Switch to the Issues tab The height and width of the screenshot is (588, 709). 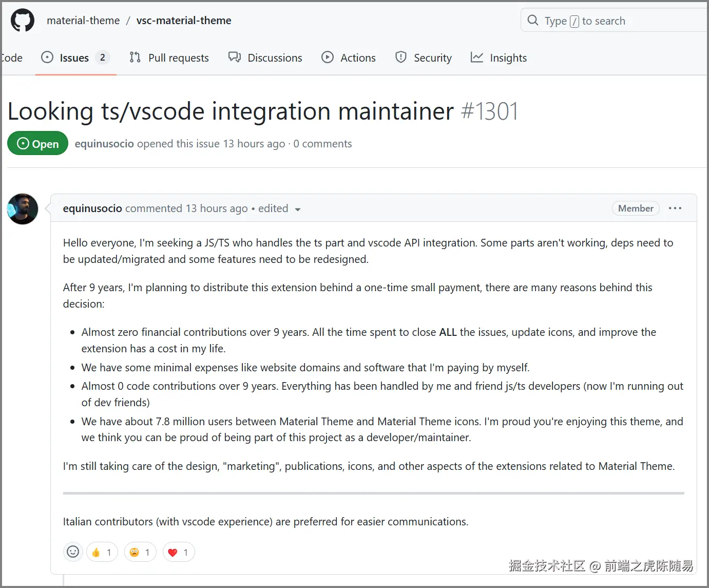click(x=75, y=58)
